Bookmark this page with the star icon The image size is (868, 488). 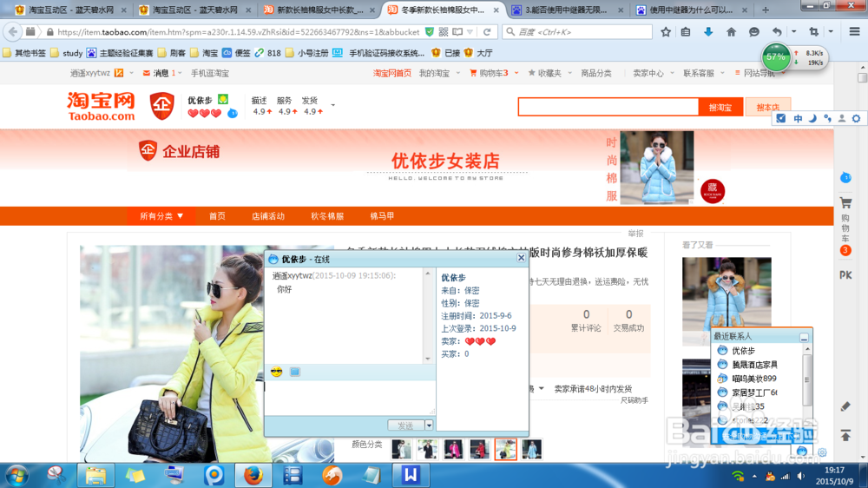[x=666, y=32]
